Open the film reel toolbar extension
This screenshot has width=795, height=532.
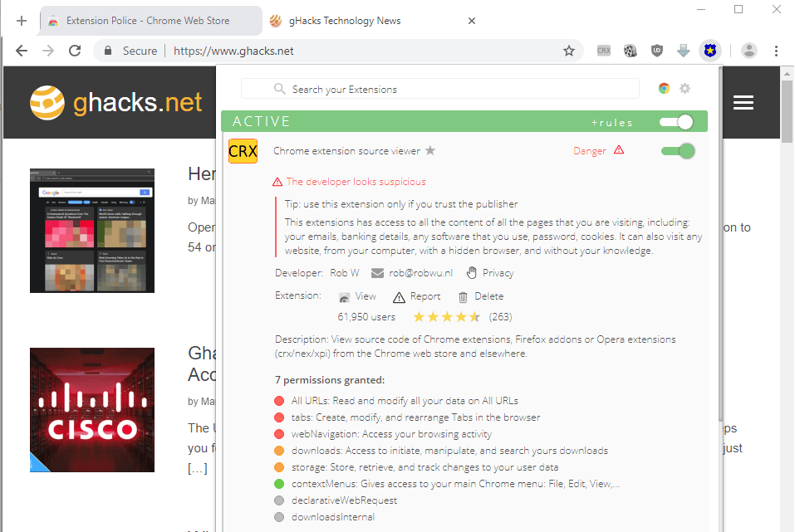(x=631, y=51)
